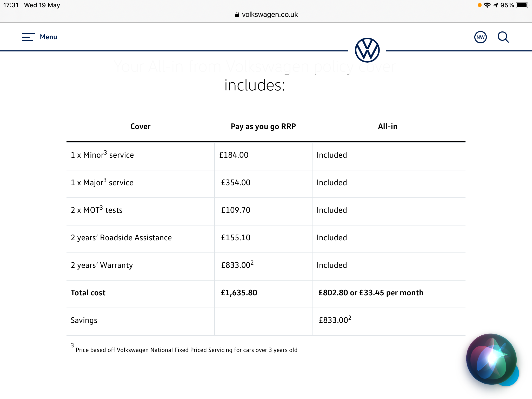532x399 pixels.
Task: Tap the battery indicator in status bar
Action: coord(522,5)
